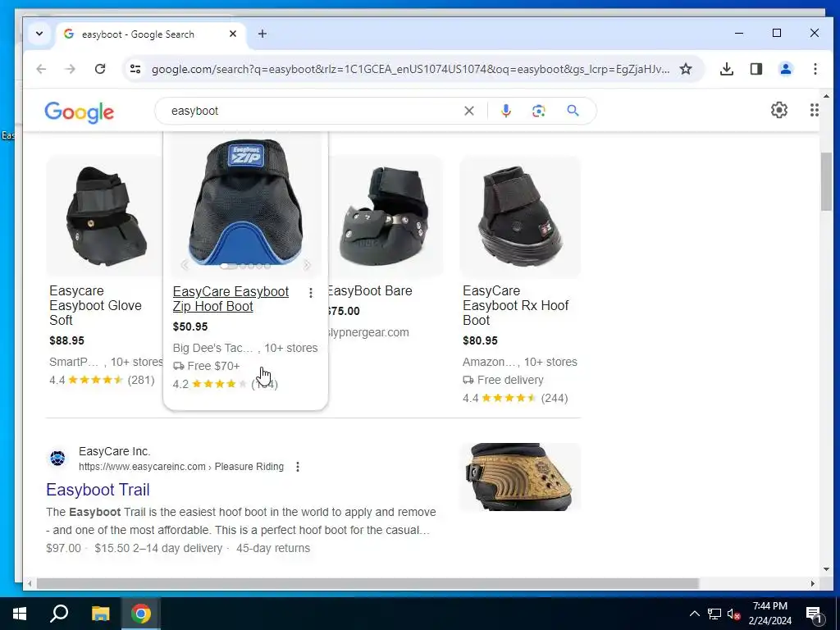The width and height of the screenshot is (840, 630).
Task: Open the Easyboot Trail result link
Action: click(x=98, y=490)
